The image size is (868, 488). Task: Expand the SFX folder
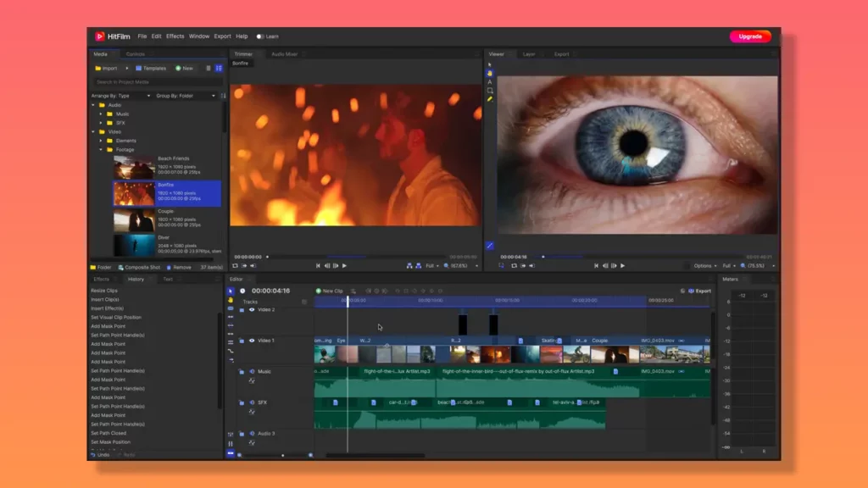click(101, 123)
